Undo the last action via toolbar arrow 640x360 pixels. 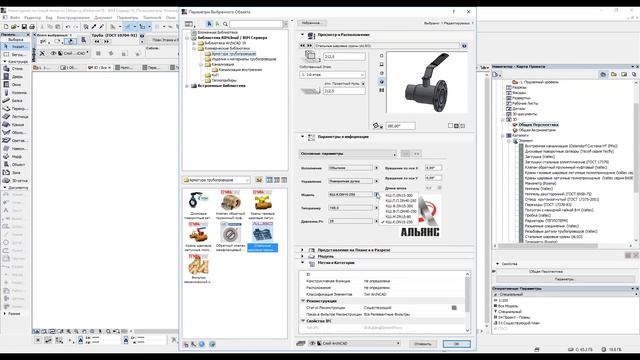coord(68,27)
